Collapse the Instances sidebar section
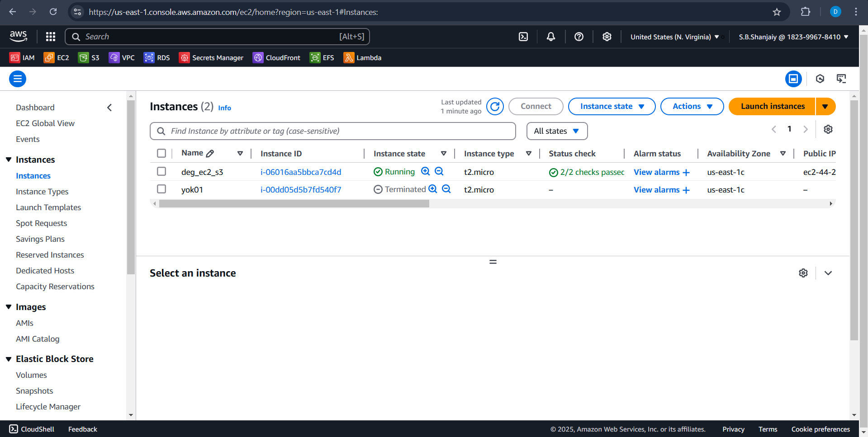This screenshot has height=437, width=868. [9, 160]
